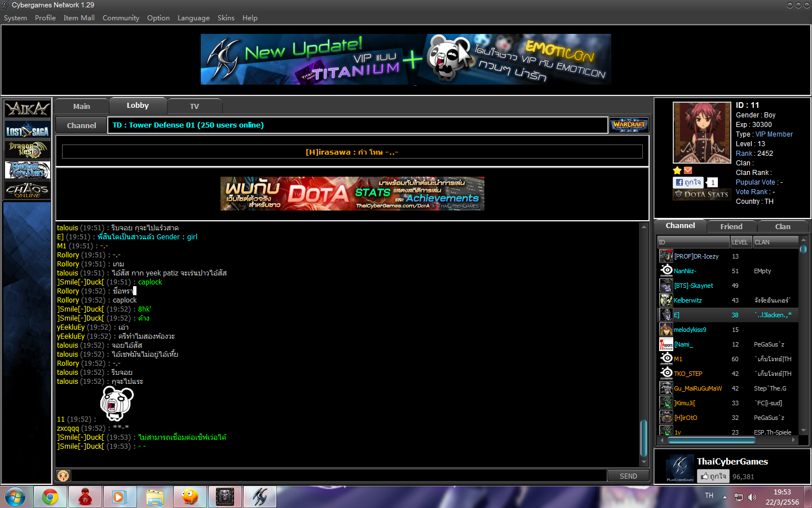812x508 pixels.
Task: Sort user list by ID column header
Action: [694, 242]
